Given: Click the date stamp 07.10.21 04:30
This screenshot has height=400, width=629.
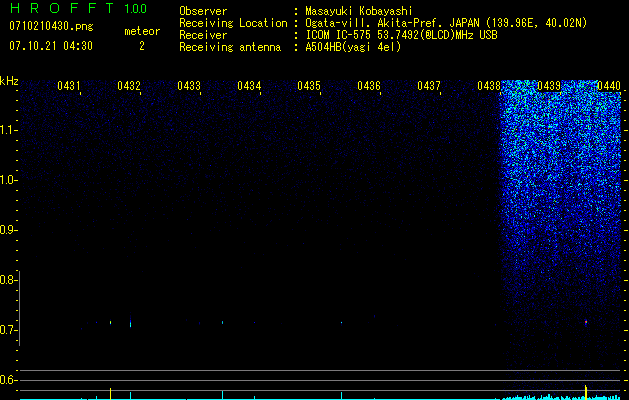Looking at the screenshot, I should coord(51,46).
